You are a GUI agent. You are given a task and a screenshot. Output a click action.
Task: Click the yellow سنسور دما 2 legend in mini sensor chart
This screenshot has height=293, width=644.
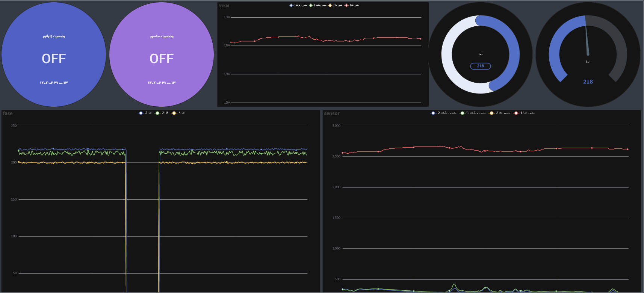tap(330, 6)
